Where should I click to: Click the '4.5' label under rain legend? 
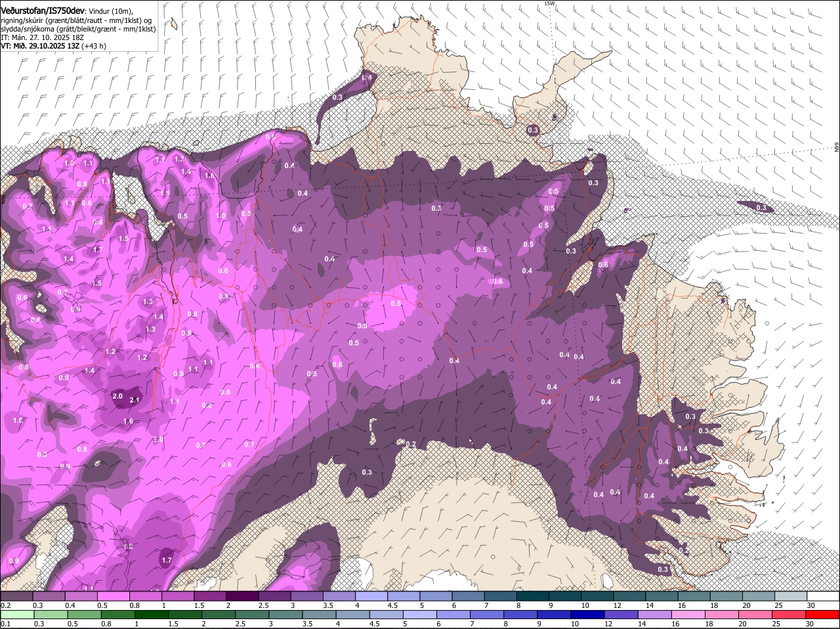tap(374, 624)
